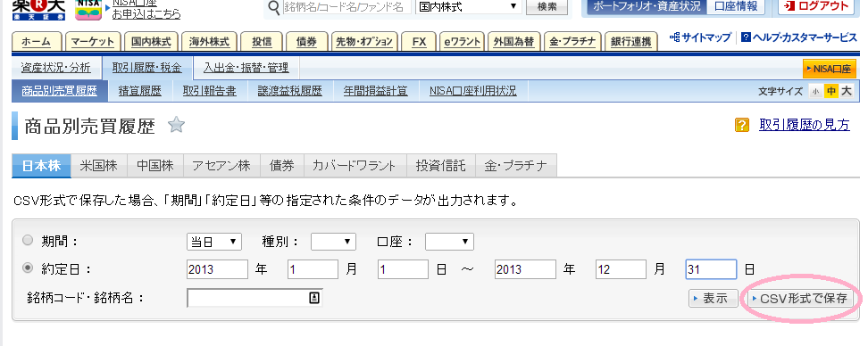Open the 外国為替 menu tab

coord(514,41)
